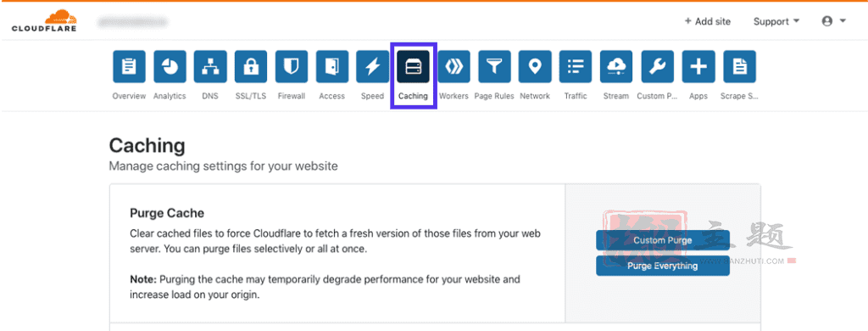The height and width of the screenshot is (331, 868).
Task: Open the Overview section icon
Action: [x=129, y=66]
